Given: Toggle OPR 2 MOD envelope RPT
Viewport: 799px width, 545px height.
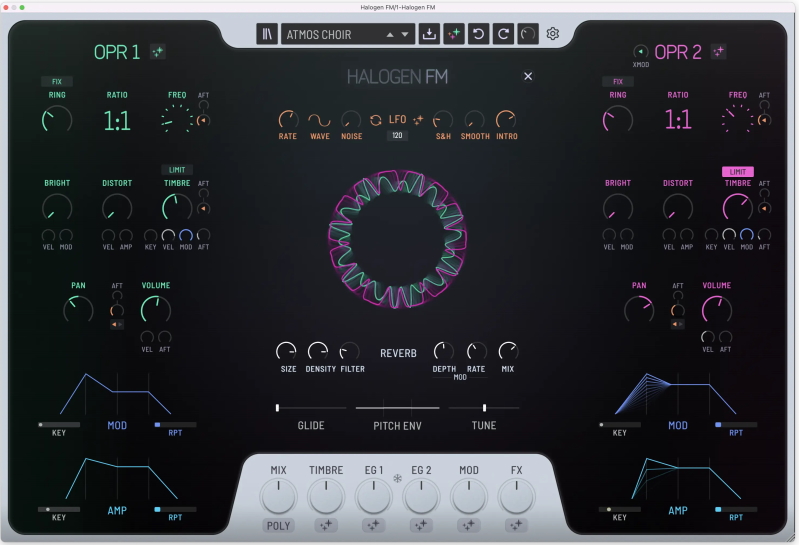Looking at the screenshot, I should pos(736,424).
